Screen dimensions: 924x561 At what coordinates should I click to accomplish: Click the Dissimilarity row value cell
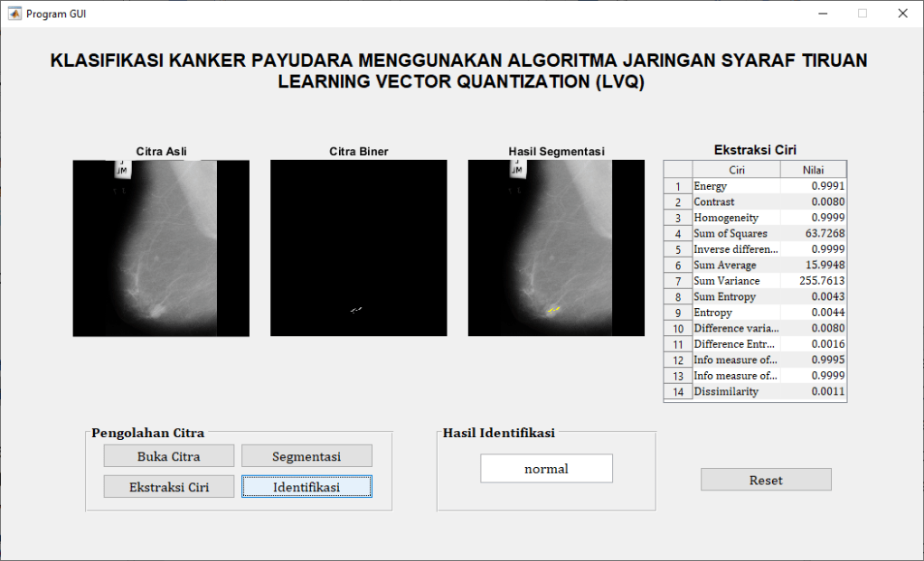813,392
